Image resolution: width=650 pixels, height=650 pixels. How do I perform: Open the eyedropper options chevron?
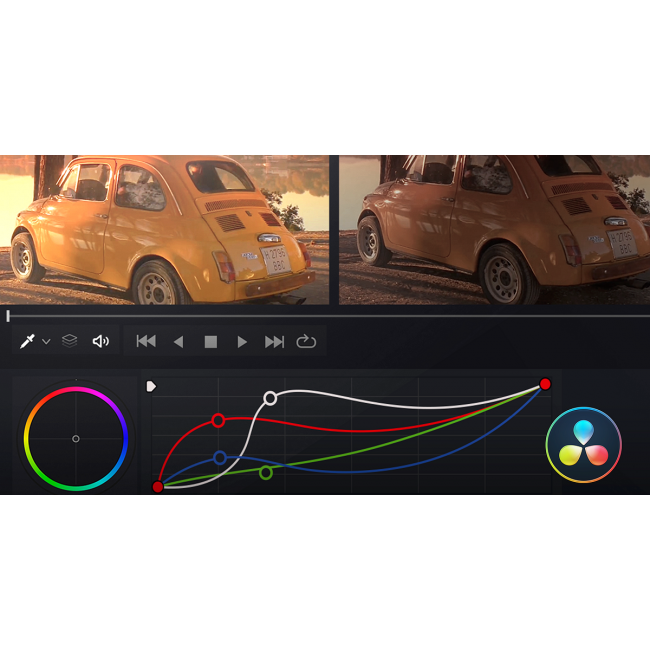pyautogui.click(x=46, y=342)
